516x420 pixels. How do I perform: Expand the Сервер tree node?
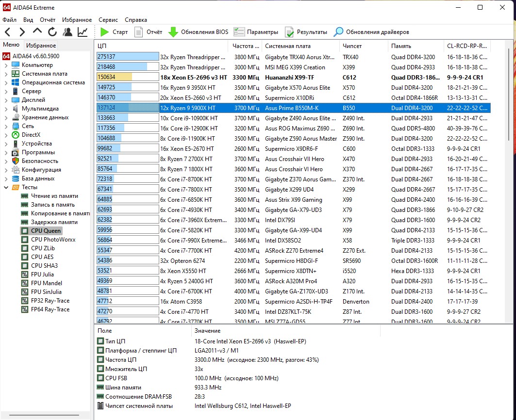[6, 92]
